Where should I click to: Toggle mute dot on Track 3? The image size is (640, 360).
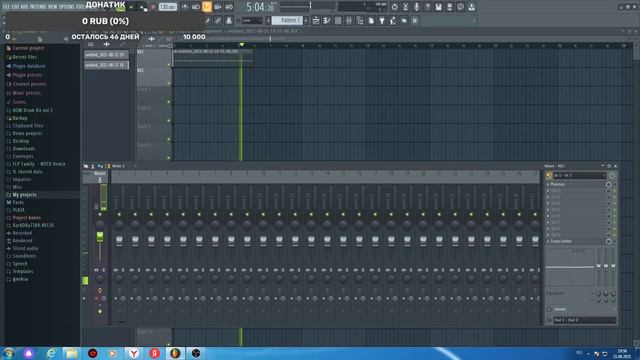tap(169, 102)
